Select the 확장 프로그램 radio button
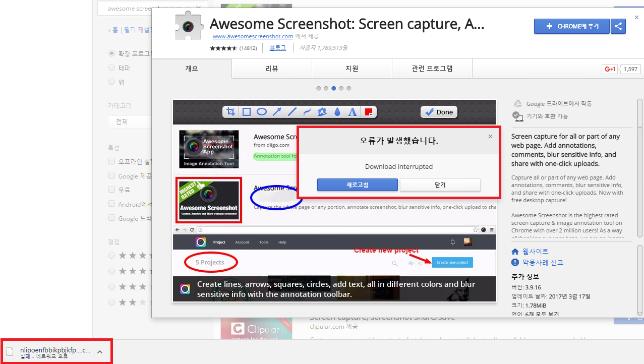This screenshot has height=364, width=644. click(x=111, y=53)
